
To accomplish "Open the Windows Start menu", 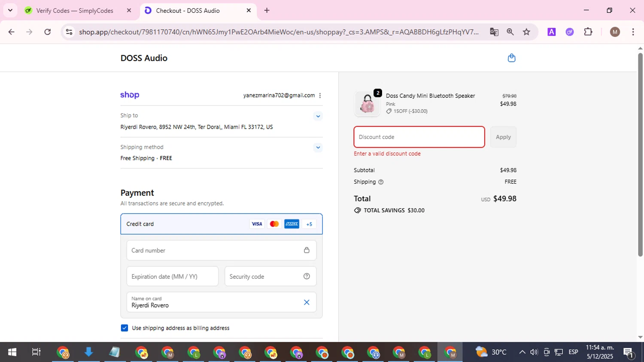I will pos(12,352).
